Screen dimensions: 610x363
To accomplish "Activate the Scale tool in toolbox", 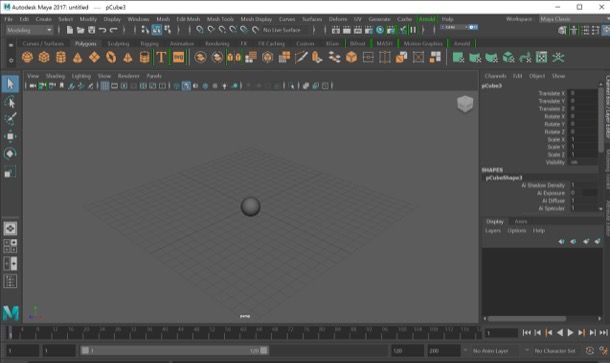I will [10, 172].
